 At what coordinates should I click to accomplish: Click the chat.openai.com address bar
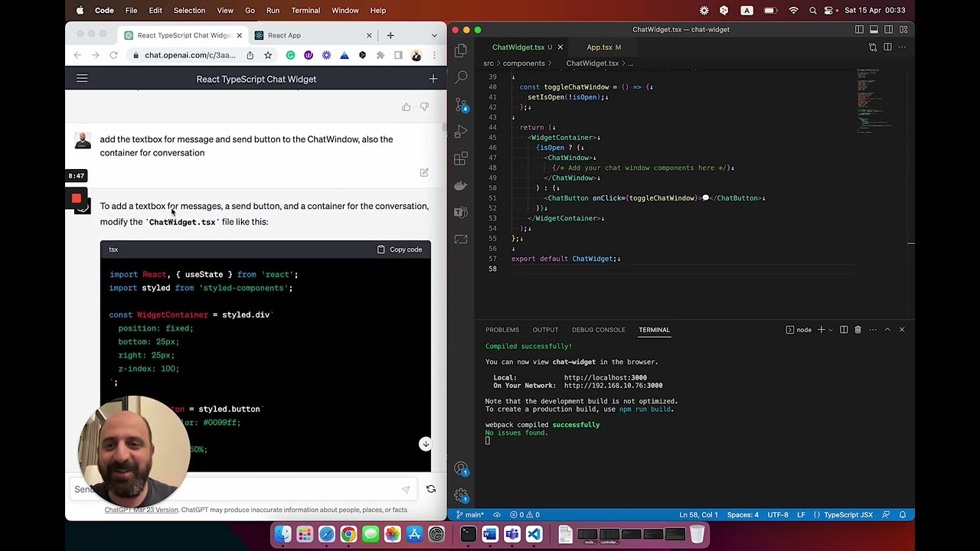point(190,55)
